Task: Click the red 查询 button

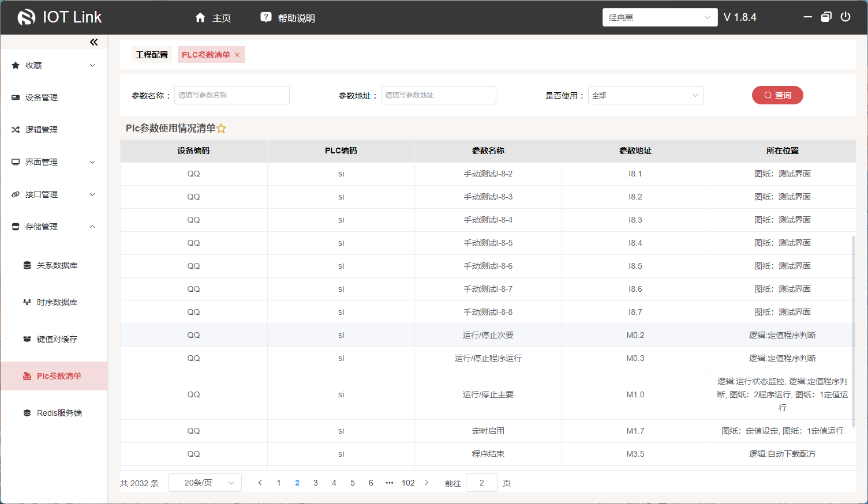Action: point(777,95)
